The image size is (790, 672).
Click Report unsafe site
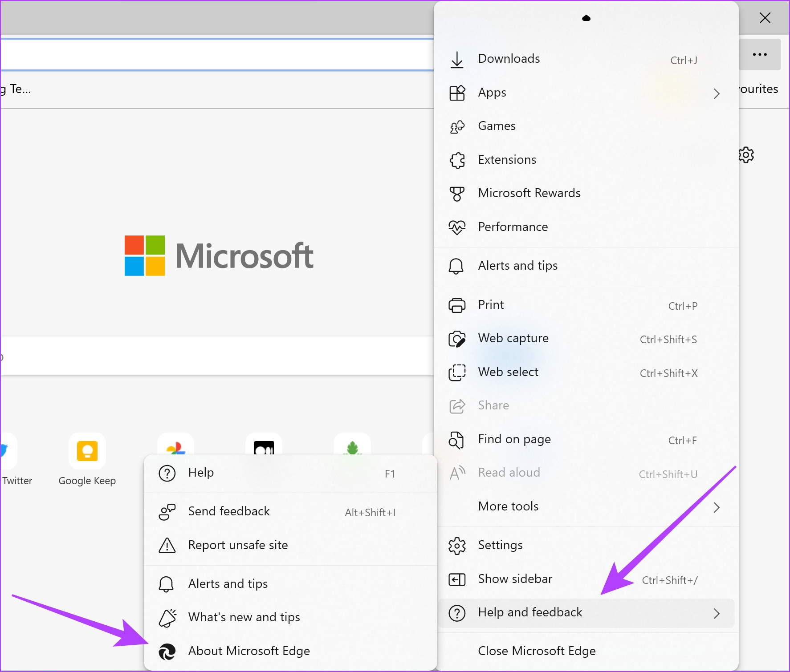(x=238, y=545)
